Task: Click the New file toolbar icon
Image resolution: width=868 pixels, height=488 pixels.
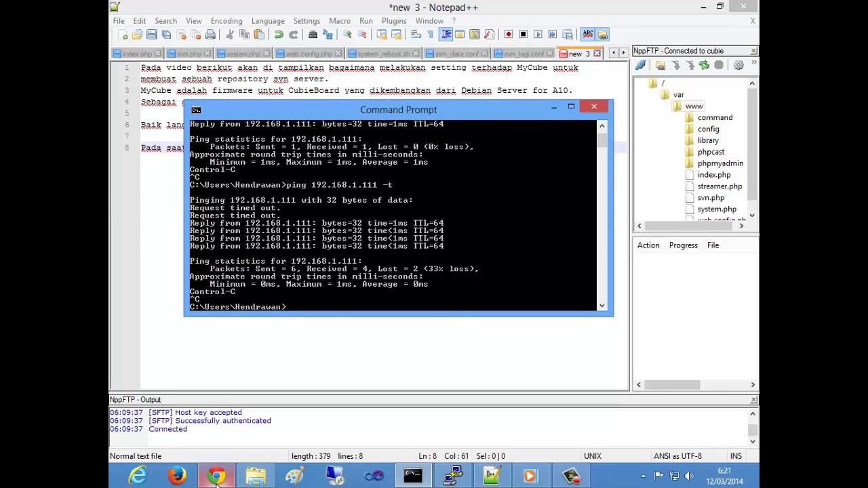Action: tap(123, 35)
